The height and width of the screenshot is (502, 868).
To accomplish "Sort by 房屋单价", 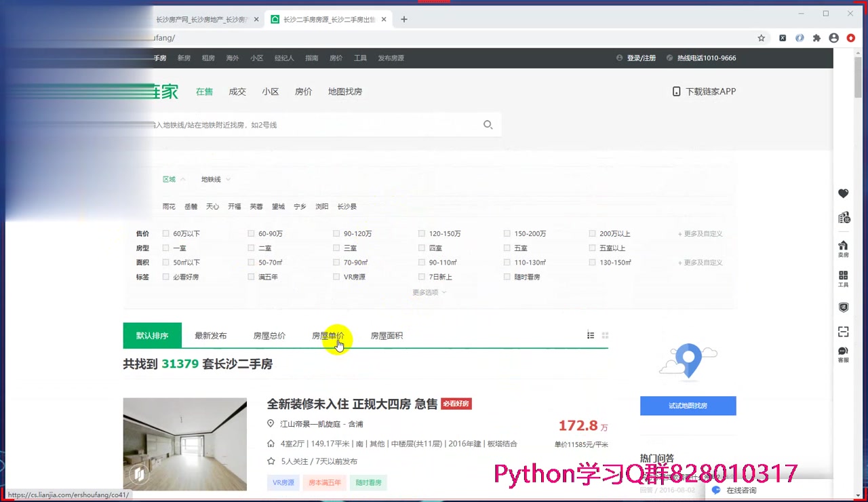I will coord(328,335).
